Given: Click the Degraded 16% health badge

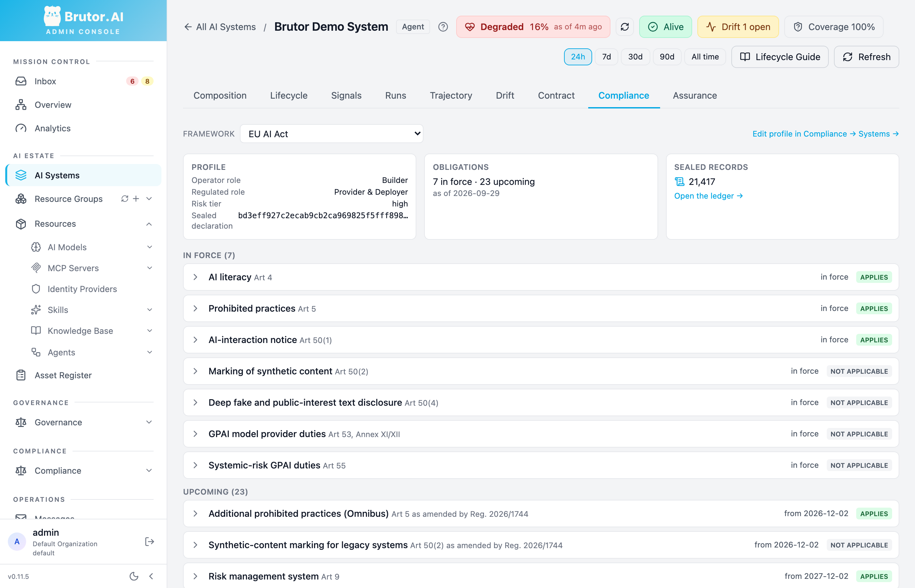Looking at the screenshot, I should point(533,27).
